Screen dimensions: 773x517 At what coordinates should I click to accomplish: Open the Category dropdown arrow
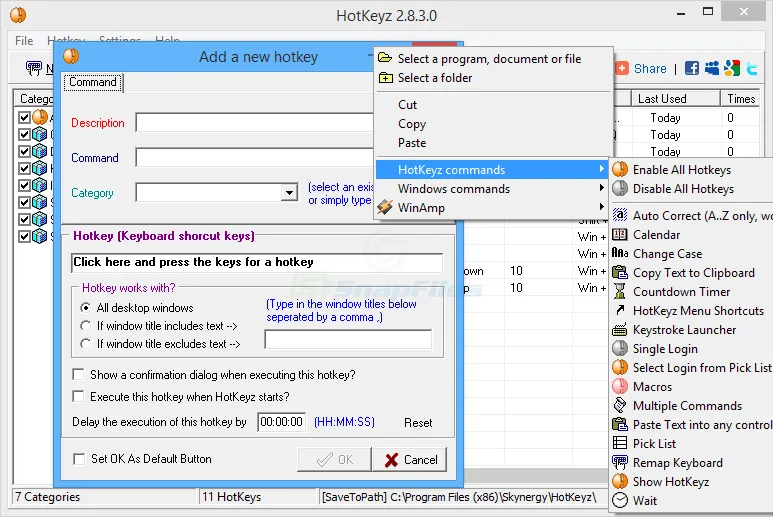tap(289, 192)
